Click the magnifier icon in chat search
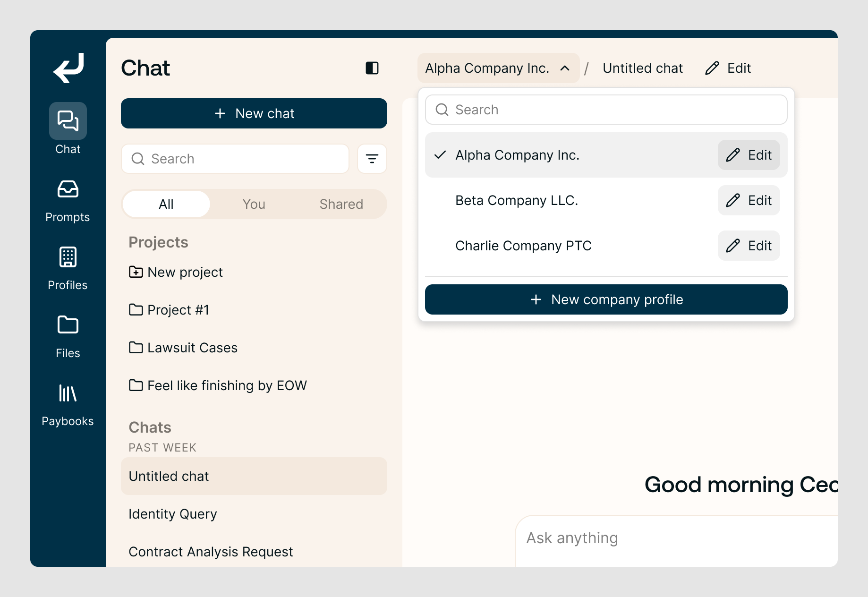This screenshot has width=868, height=597. tap(138, 159)
